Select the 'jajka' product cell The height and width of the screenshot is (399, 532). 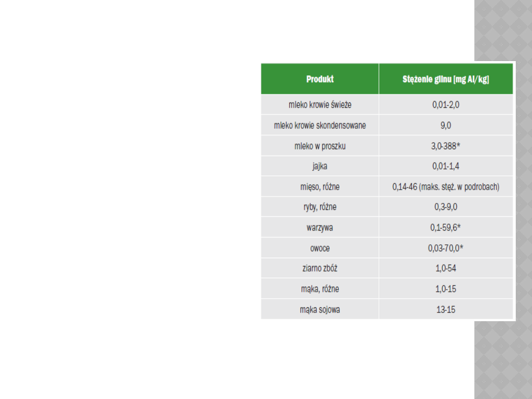click(320, 166)
